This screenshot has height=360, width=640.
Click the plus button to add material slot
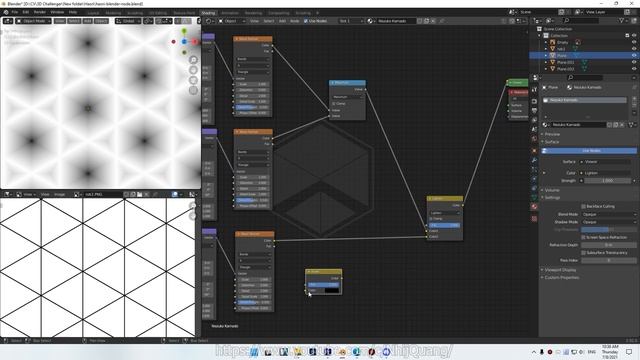point(634,98)
